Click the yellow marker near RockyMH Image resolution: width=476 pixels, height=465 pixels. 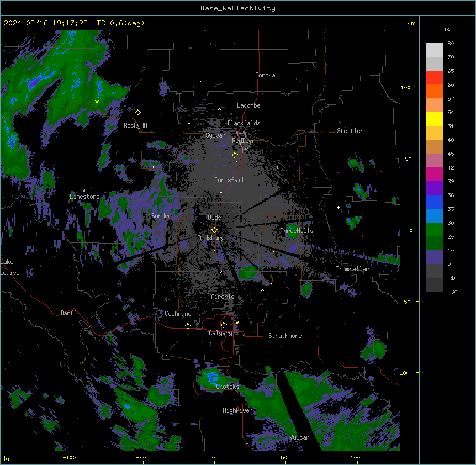(x=138, y=113)
